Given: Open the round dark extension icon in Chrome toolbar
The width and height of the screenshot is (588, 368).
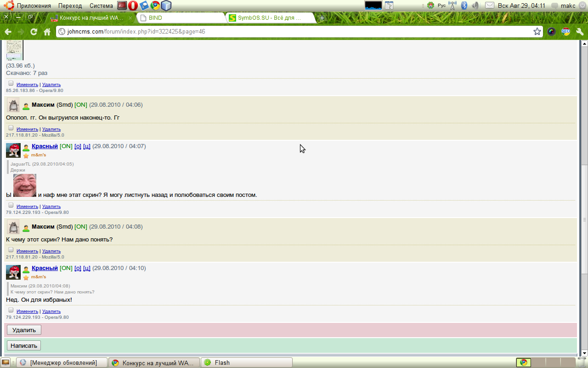Looking at the screenshot, I should (x=552, y=32).
